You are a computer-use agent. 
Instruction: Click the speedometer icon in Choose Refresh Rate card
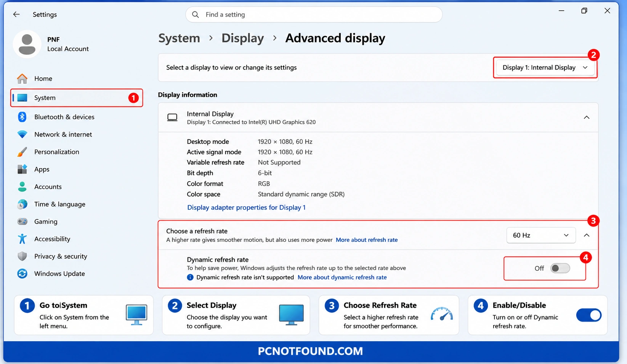[x=442, y=314]
